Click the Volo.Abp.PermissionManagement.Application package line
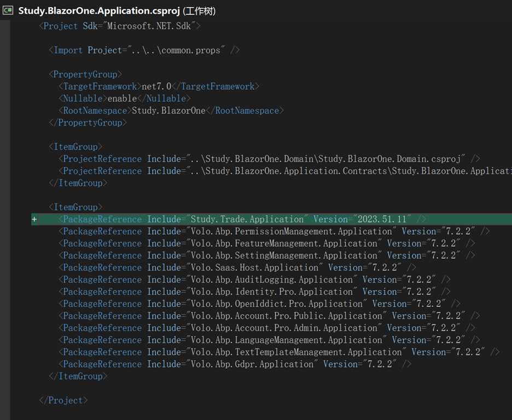 (x=274, y=231)
